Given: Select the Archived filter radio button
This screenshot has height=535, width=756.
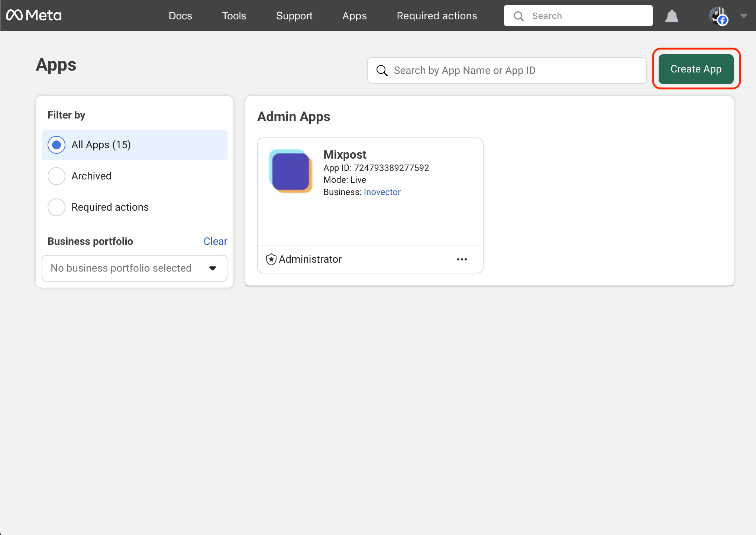Looking at the screenshot, I should click(56, 176).
